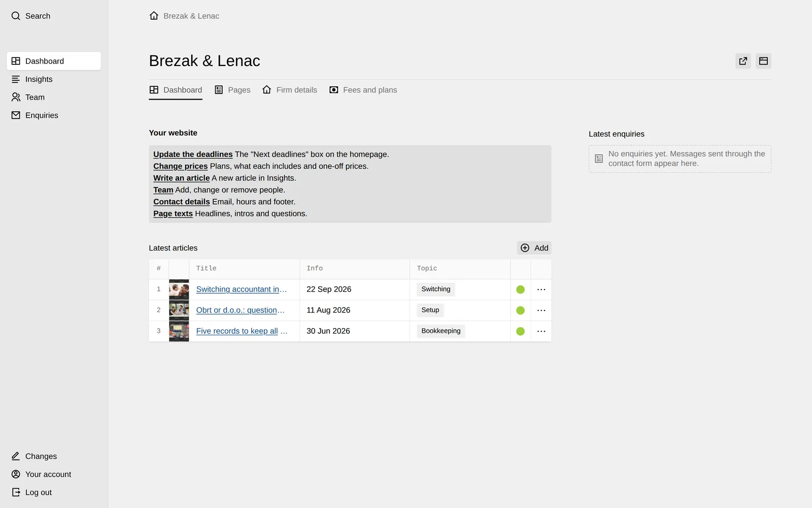Open the Switching accountant article
The image size is (812, 508).
[x=242, y=289]
